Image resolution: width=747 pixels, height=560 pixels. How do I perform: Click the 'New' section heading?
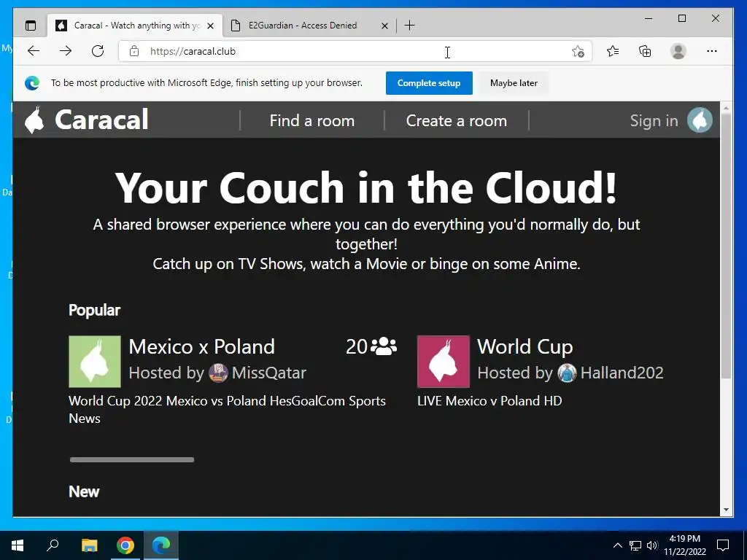(84, 491)
